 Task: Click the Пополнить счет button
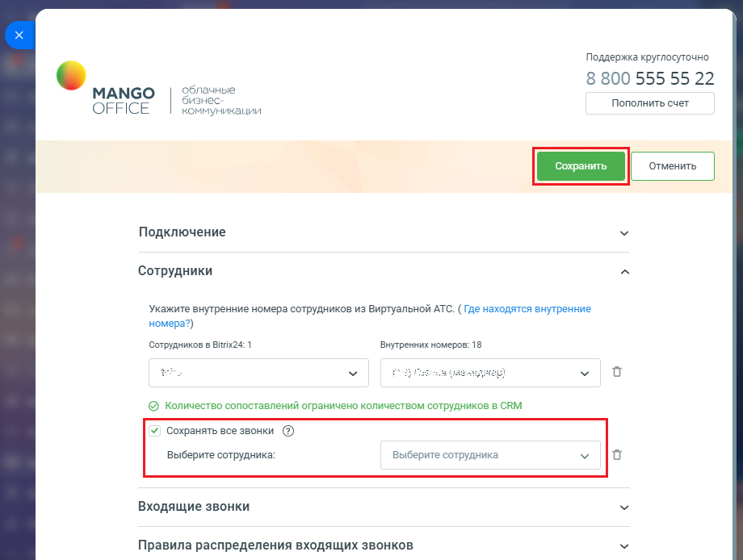click(x=649, y=103)
